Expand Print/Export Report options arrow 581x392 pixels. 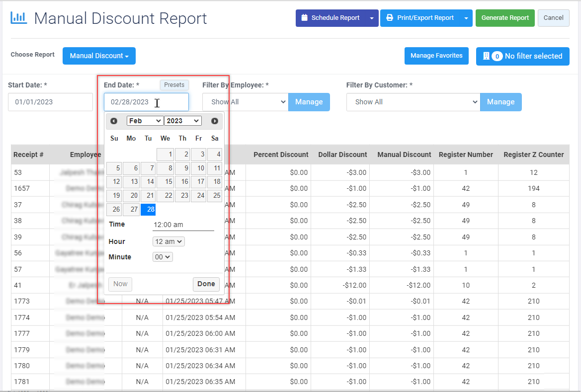coord(466,18)
